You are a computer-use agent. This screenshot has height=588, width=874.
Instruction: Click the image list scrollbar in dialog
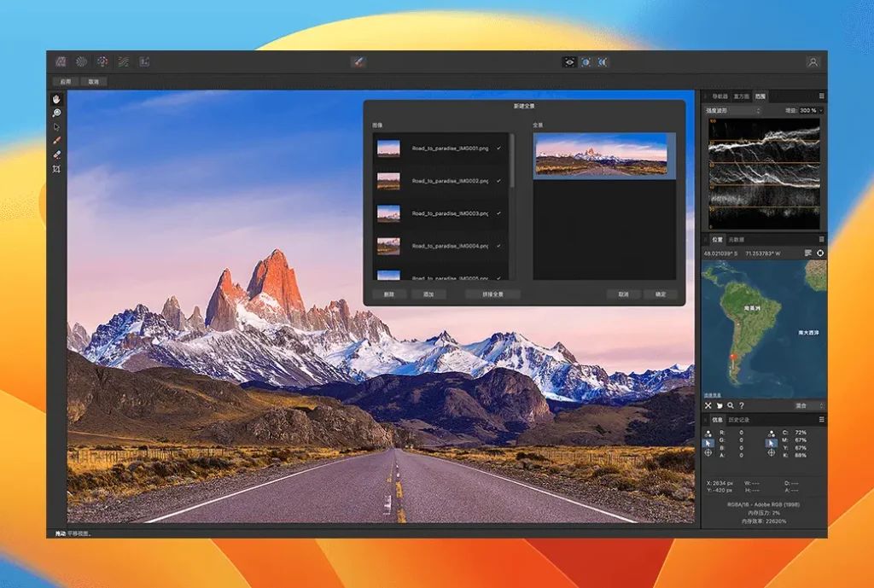pyautogui.click(x=512, y=160)
